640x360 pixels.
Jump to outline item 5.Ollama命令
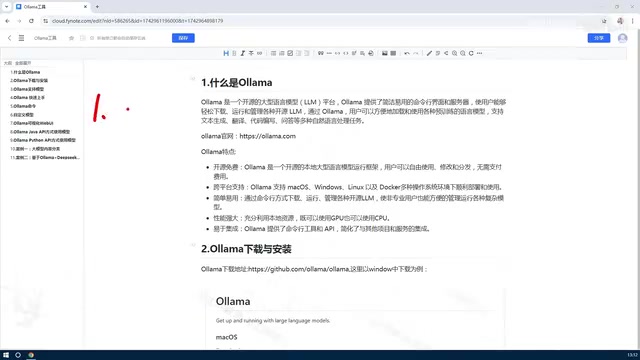[23, 106]
